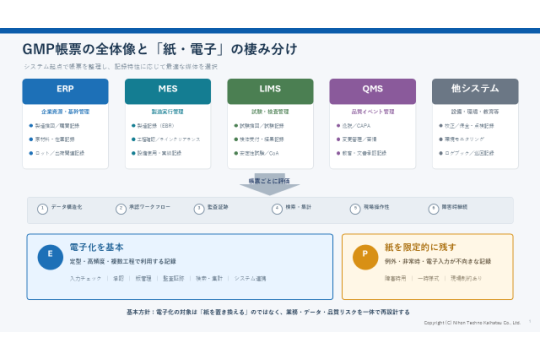Click numbered circle 2 beside 承認ワークフロー
The width and height of the screenshot is (540, 360).
(x=121, y=209)
